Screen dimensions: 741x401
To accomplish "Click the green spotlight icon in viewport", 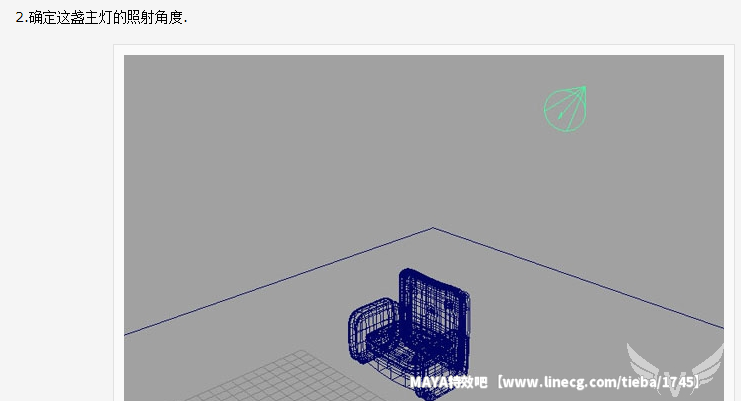I will pos(565,109).
